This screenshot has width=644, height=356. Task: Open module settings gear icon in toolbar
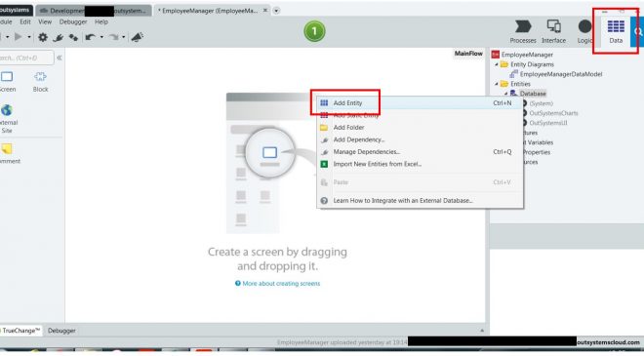click(42, 37)
